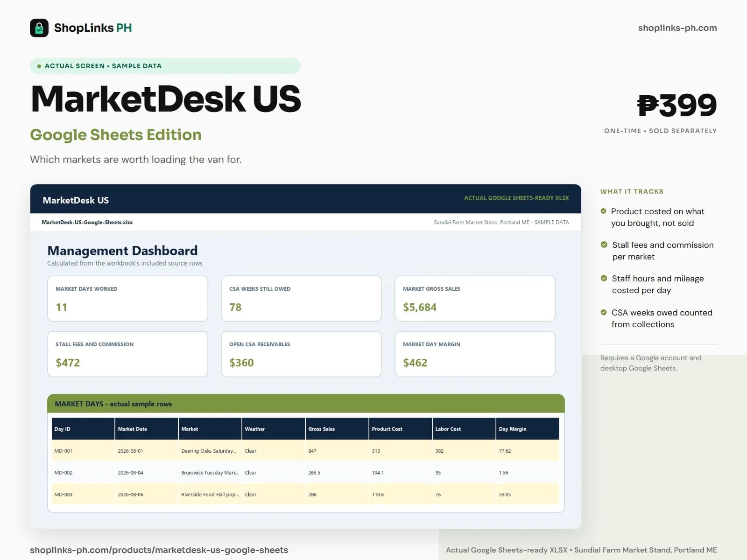Select the Market Days Worked card
Screen dimensions: 747x560
[127, 299]
